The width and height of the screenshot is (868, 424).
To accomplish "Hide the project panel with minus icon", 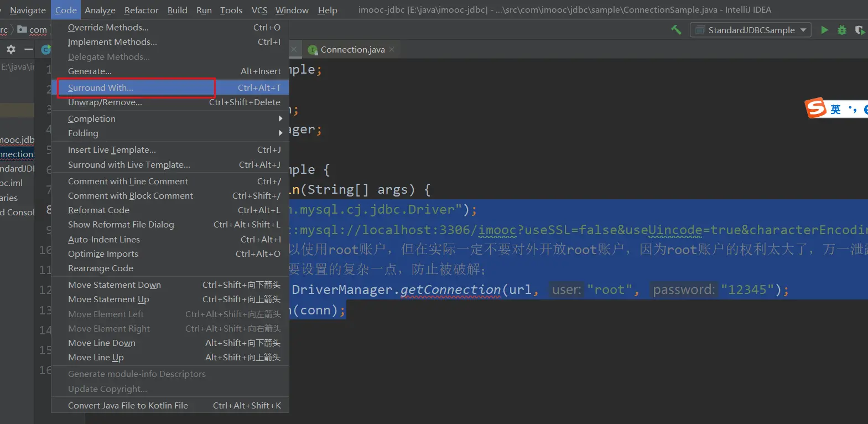I will [x=28, y=49].
